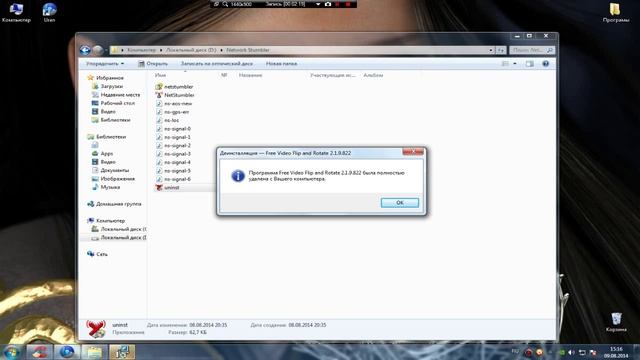This screenshot has height=360, width=640.
Task: Switch to the uninstaller taskbar button
Action: [x=122, y=352]
